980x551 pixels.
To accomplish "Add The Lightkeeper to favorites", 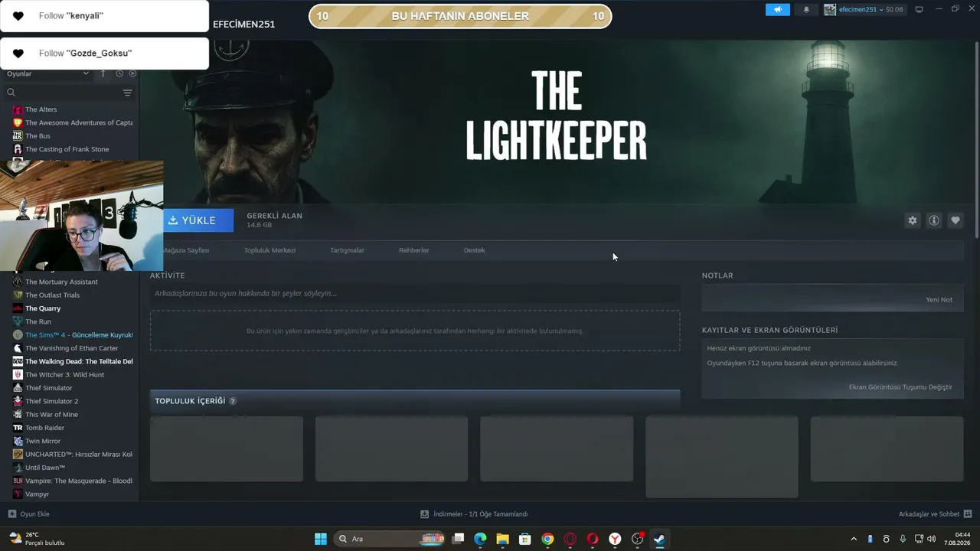I will [955, 220].
